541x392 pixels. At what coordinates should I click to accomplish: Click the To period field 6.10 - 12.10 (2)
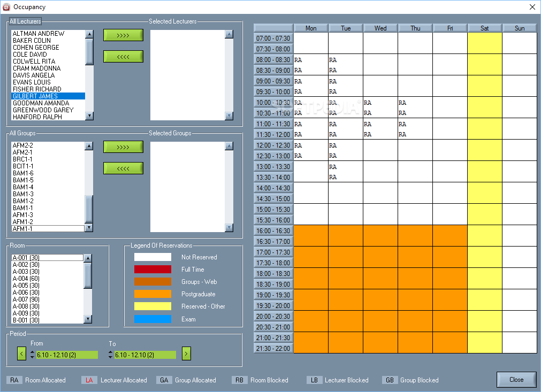(145, 355)
